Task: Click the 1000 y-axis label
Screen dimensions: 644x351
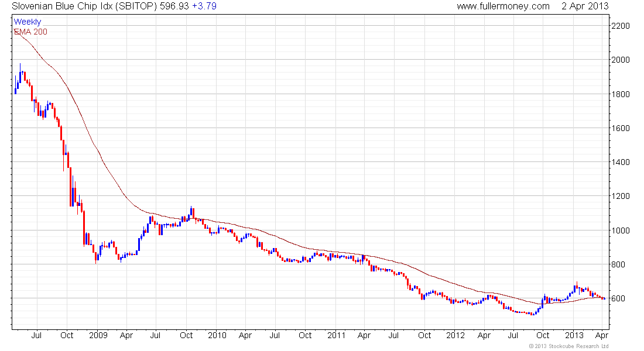Action: tap(621, 230)
